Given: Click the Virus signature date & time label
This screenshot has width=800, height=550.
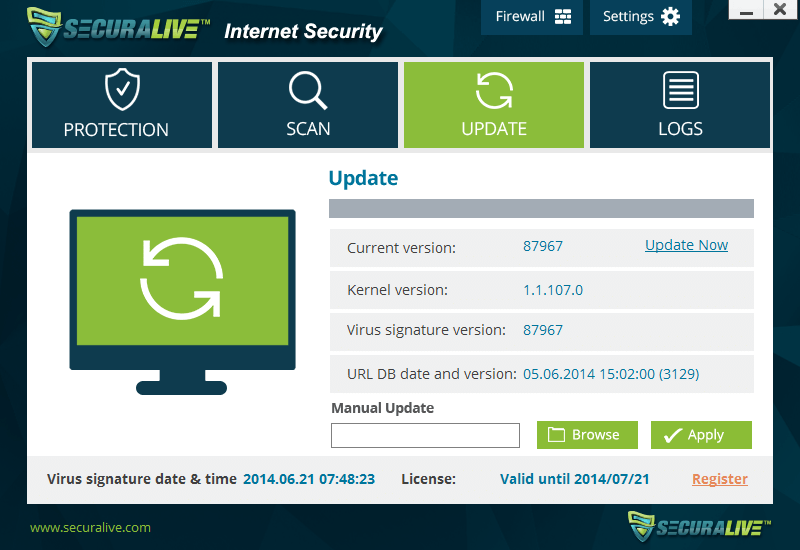Looking at the screenshot, I should coord(142,479).
